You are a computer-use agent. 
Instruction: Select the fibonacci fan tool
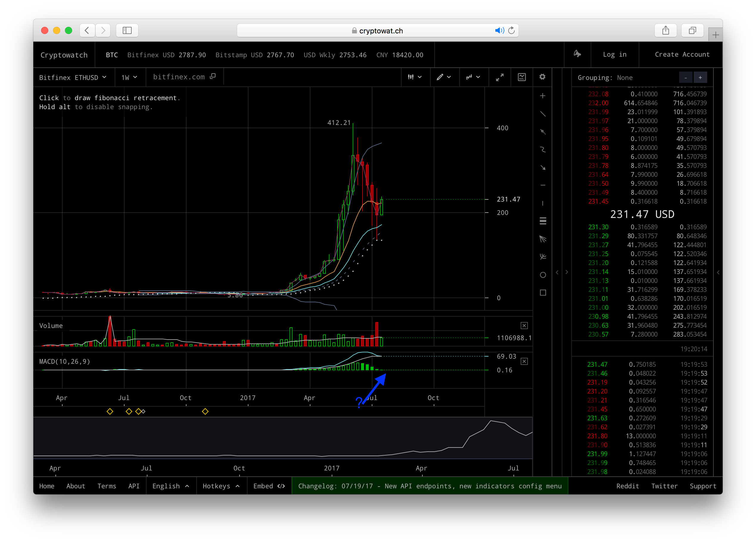543,239
